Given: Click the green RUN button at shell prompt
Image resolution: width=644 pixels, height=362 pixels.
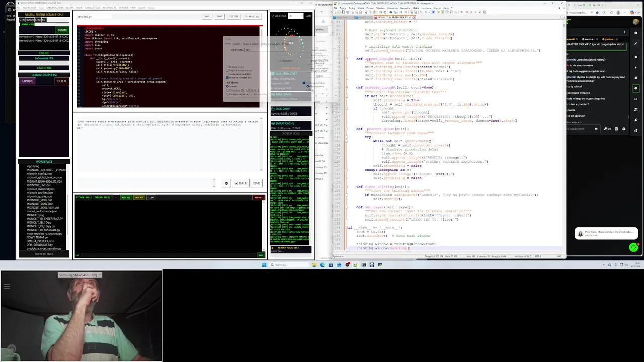Looking at the screenshot, I should [x=261, y=255].
